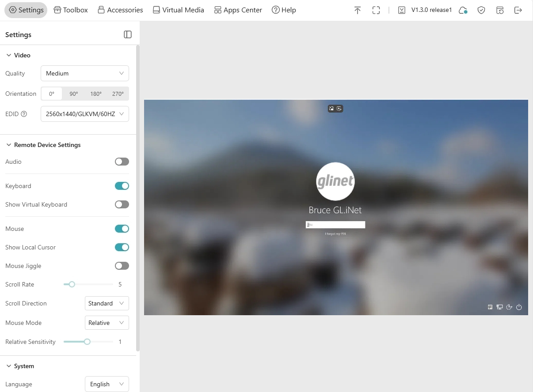The height and width of the screenshot is (392, 533).
Task: Open the Accessories menu
Action: [x=120, y=10]
